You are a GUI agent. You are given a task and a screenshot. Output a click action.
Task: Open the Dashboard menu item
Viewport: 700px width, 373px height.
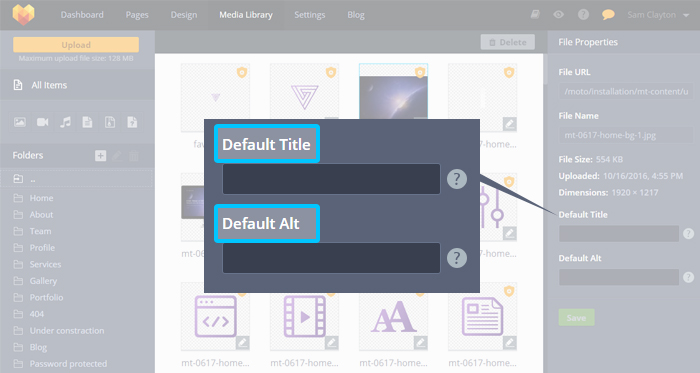[82, 15]
